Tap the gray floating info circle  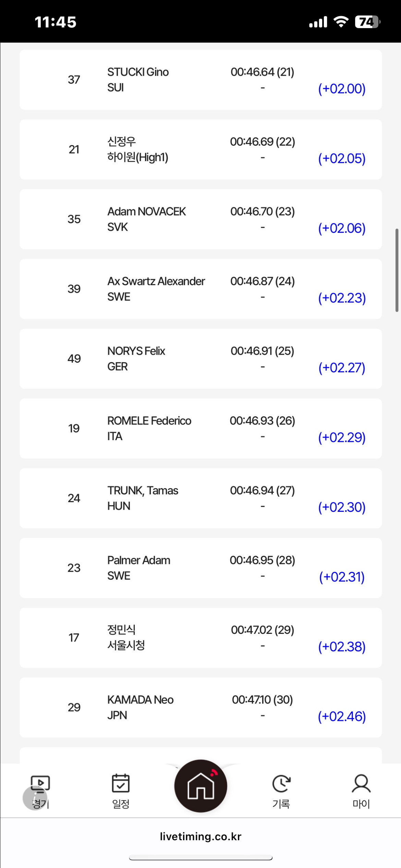(x=35, y=798)
